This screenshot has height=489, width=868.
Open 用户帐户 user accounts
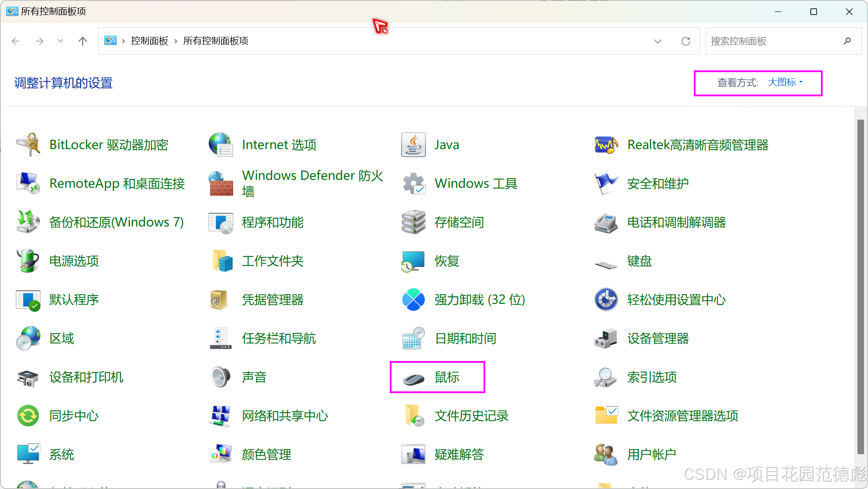click(651, 454)
